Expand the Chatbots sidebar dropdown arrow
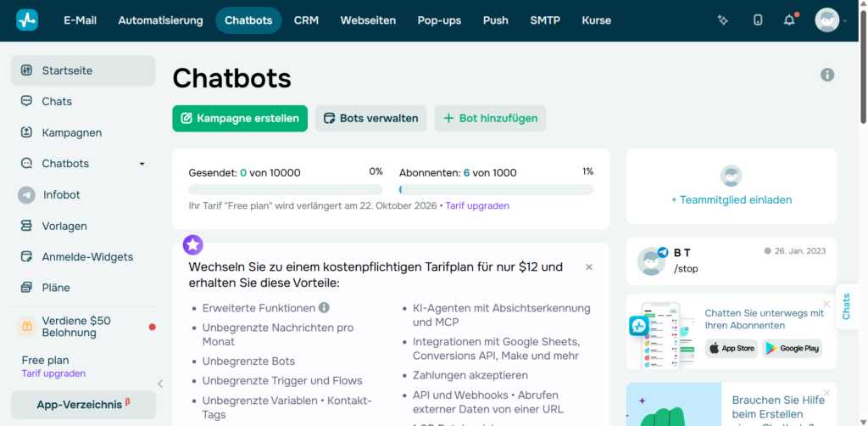This screenshot has width=868, height=426. click(x=142, y=164)
